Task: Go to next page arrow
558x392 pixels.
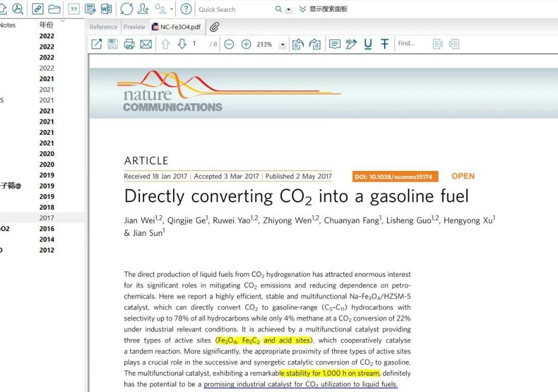Action: point(182,44)
